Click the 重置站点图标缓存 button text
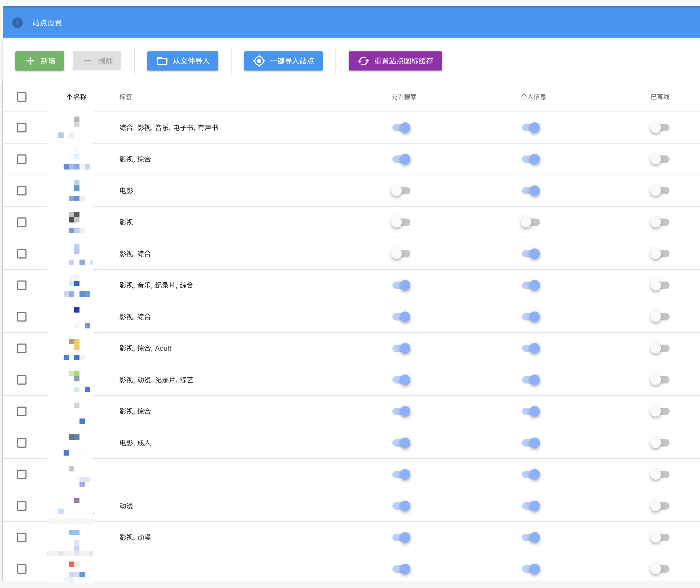 (404, 61)
